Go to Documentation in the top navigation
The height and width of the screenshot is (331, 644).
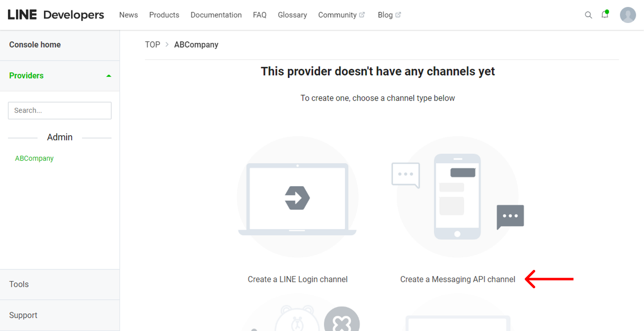pyautogui.click(x=216, y=15)
